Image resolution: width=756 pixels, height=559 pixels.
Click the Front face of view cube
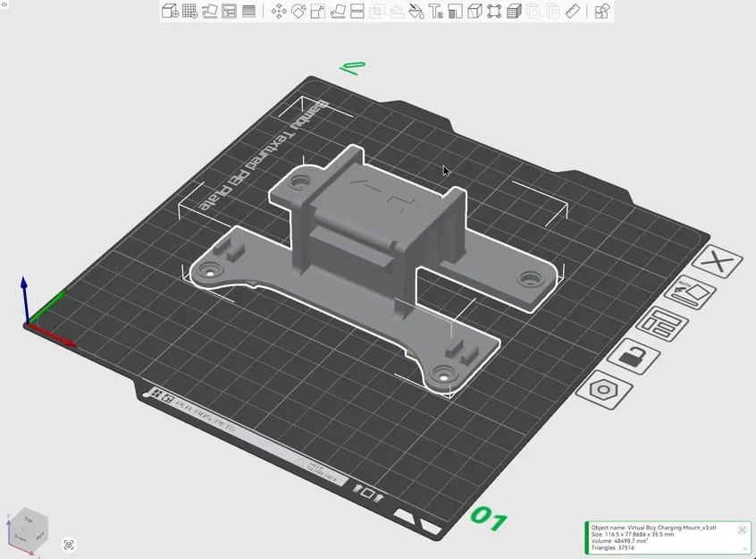pos(21,538)
